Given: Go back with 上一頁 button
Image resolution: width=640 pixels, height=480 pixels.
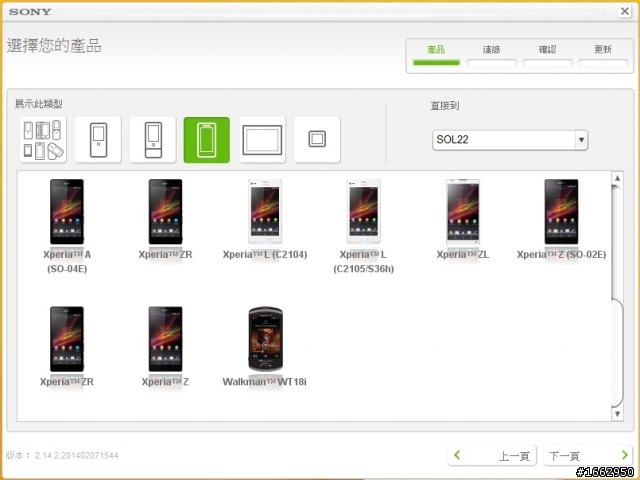Looking at the screenshot, I should [x=492, y=456].
